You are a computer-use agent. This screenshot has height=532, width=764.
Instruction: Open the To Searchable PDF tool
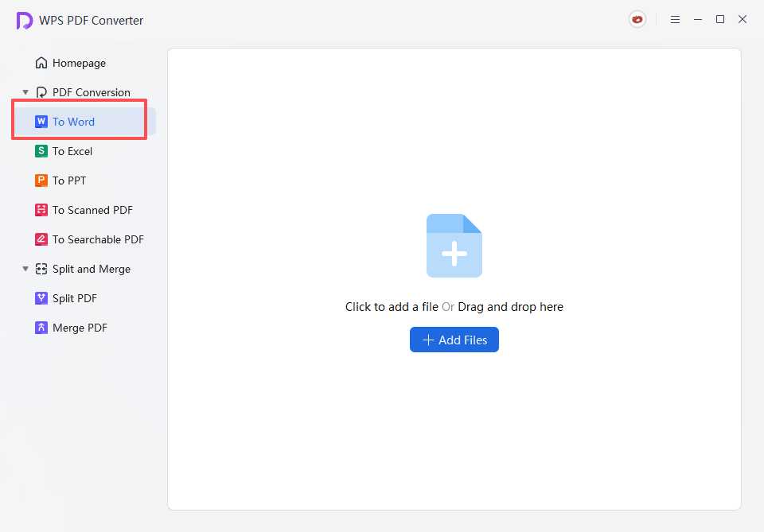[97, 239]
